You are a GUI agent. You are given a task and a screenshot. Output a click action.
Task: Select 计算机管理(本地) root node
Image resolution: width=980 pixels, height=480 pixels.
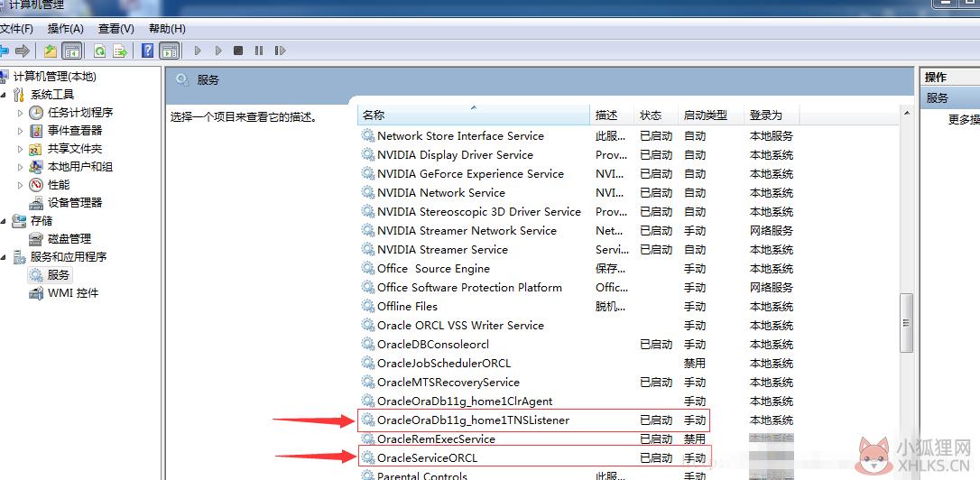pos(55,77)
